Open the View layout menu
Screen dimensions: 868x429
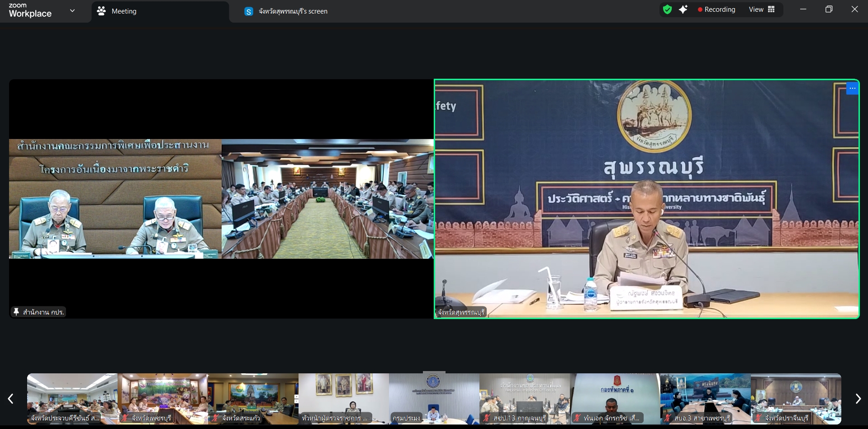[762, 10]
